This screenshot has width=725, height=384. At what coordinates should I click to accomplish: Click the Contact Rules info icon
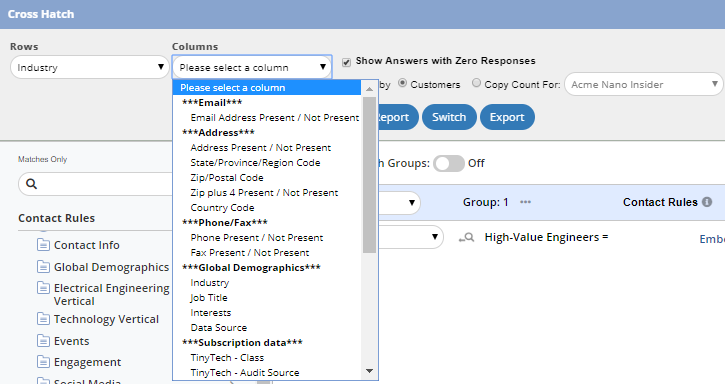click(x=707, y=202)
